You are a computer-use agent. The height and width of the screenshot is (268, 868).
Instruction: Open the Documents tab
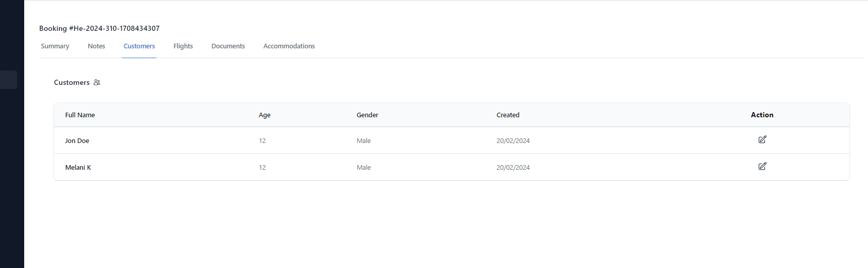[x=228, y=46]
